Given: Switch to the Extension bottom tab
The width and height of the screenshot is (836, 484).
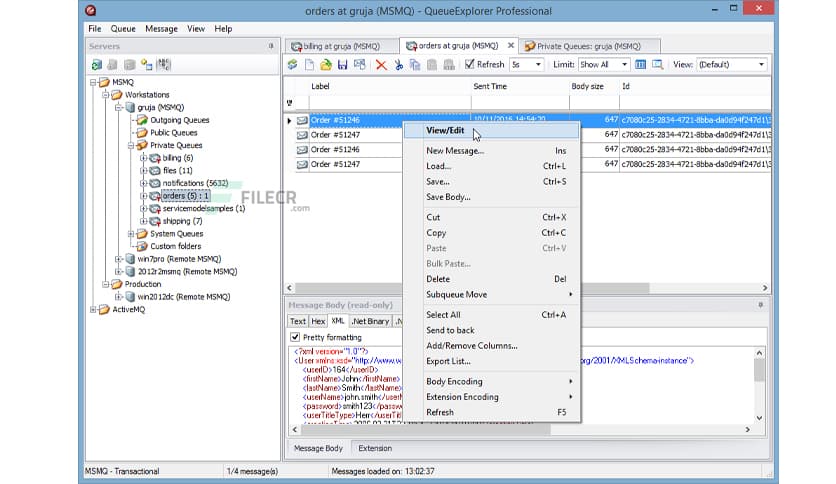Looking at the screenshot, I should click(x=375, y=448).
